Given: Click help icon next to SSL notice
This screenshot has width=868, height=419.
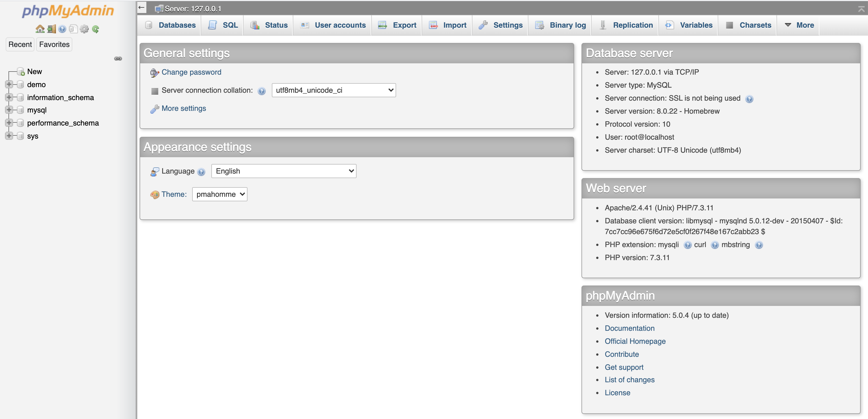Looking at the screenshot, I should click(750, 98).
